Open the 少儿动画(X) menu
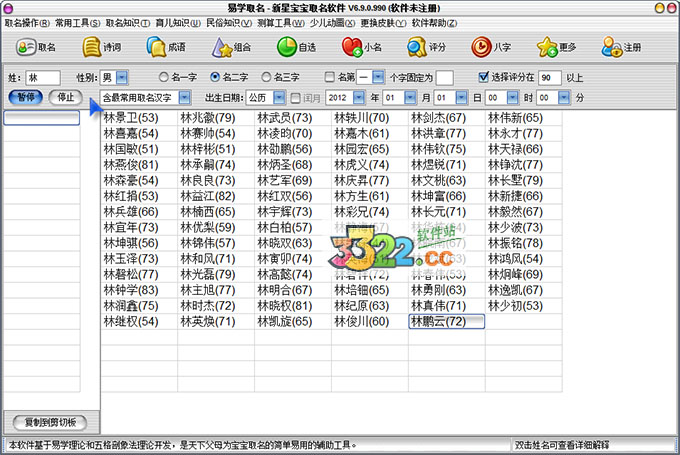Image resolution: width=680 pixels, height=455 pixels. [333, 23]
